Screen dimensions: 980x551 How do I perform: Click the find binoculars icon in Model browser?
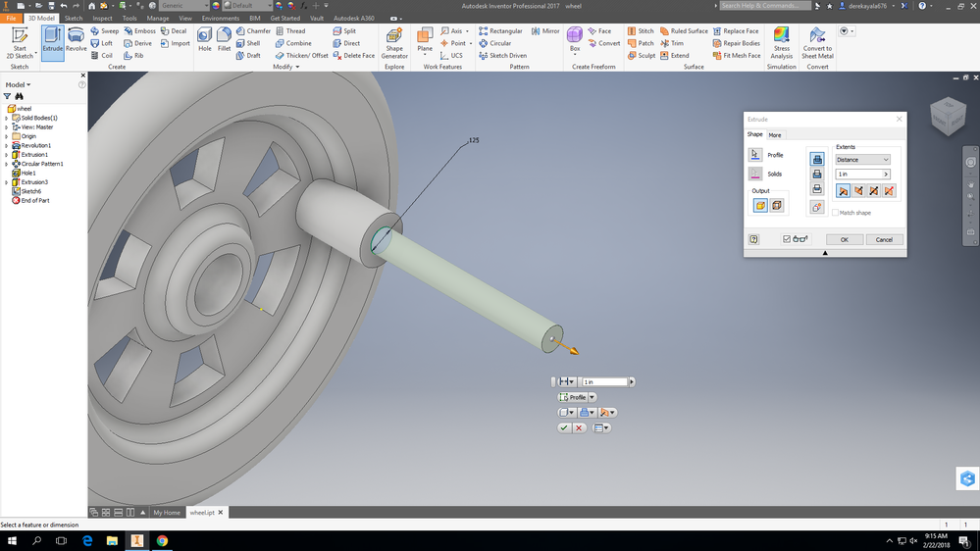[20, 96]
